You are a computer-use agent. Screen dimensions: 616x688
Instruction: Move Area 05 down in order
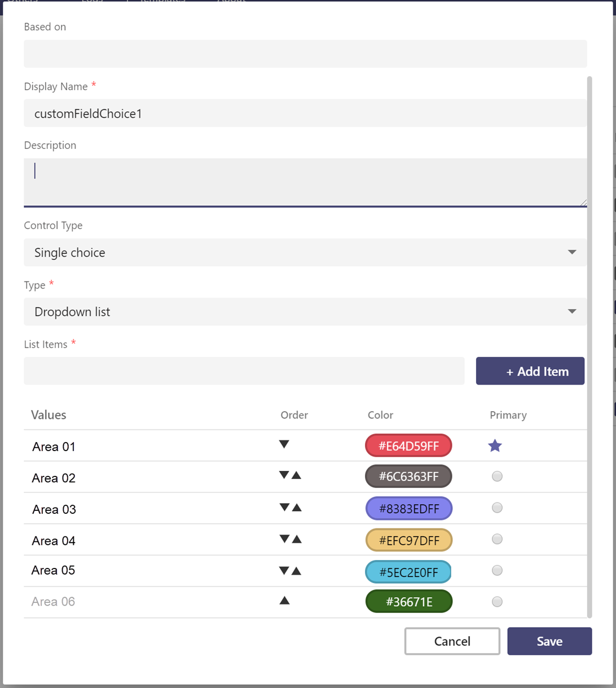click(x=284, y=571)
